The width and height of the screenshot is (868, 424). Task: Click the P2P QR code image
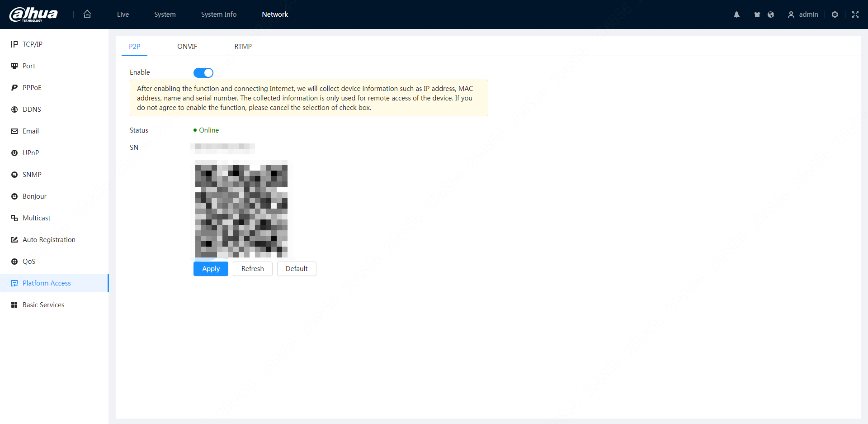[x=241, y=209]
